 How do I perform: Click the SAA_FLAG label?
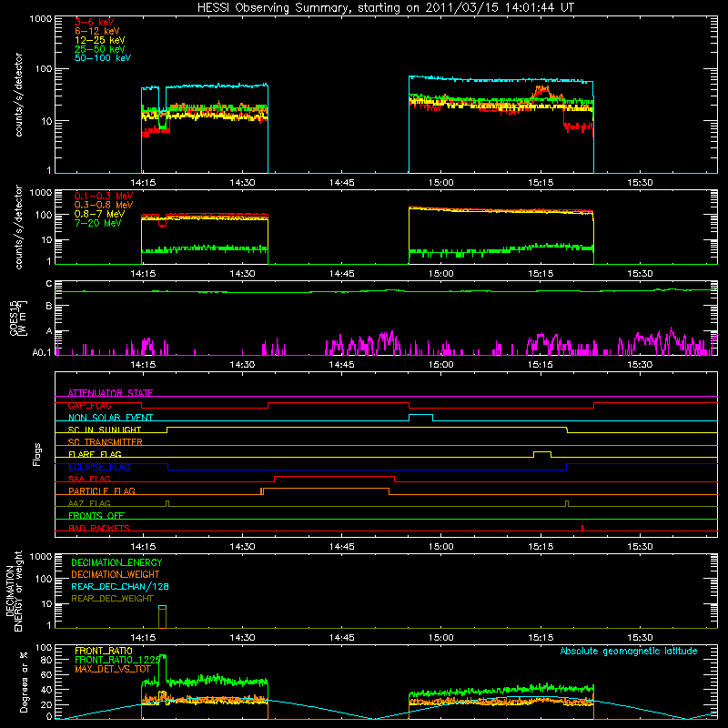tap(89, 479)
